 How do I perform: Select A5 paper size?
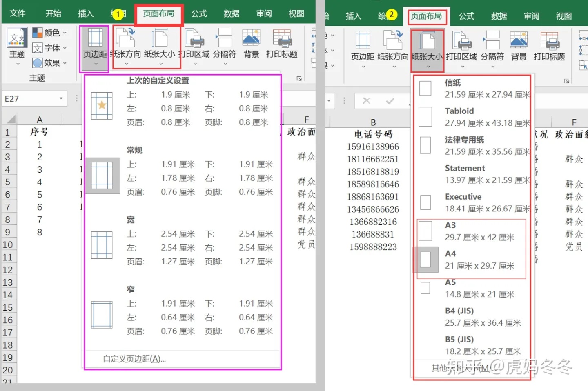[472, 288]
